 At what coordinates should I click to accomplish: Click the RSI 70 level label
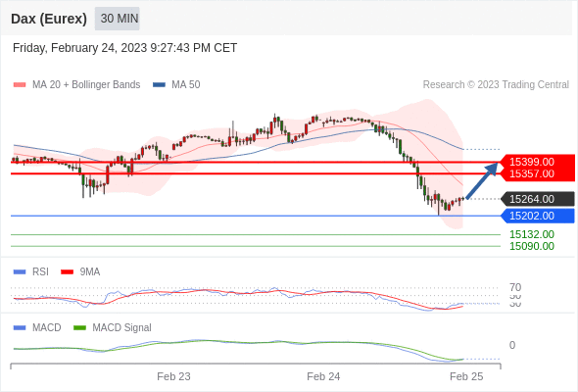515,287
